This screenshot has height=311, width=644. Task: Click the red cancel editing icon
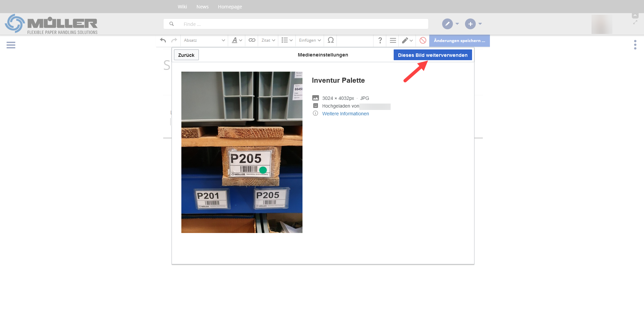(x=423, y=40)
